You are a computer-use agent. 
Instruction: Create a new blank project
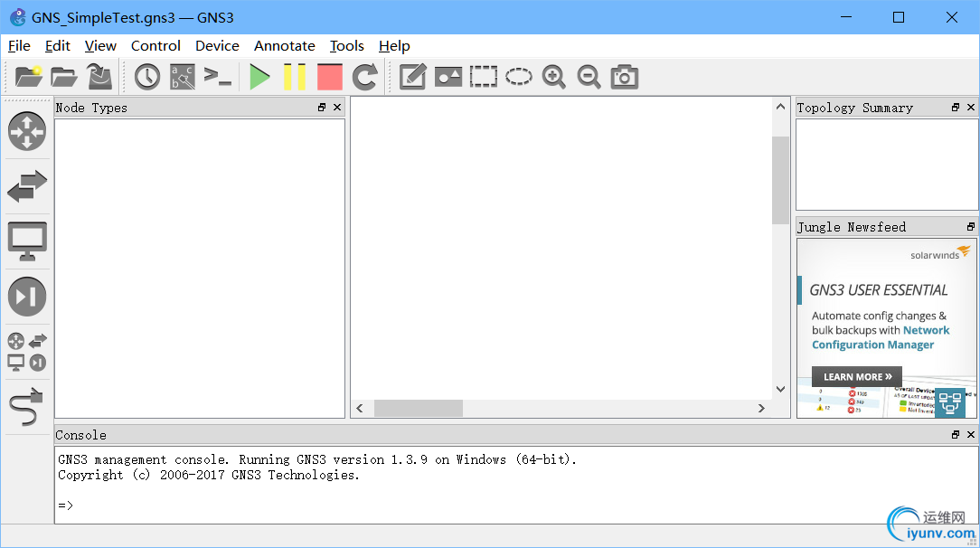click(28, 77)
